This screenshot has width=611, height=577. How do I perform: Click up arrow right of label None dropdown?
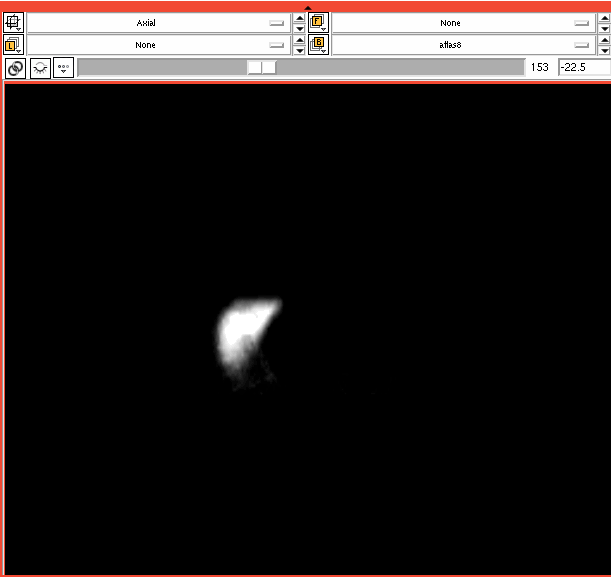tap(299, 40)
